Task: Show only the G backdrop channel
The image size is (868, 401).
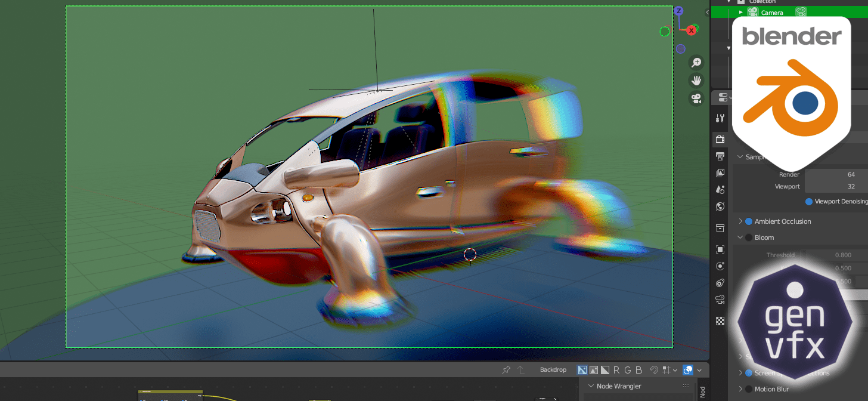Action: [628, 370]
